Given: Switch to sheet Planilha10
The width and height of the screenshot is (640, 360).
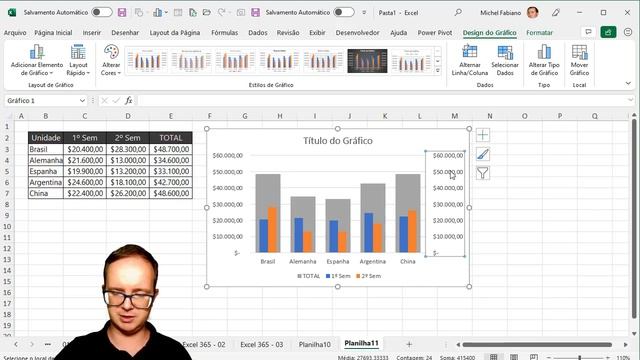Looking at the screenshot, I should 315,344.
